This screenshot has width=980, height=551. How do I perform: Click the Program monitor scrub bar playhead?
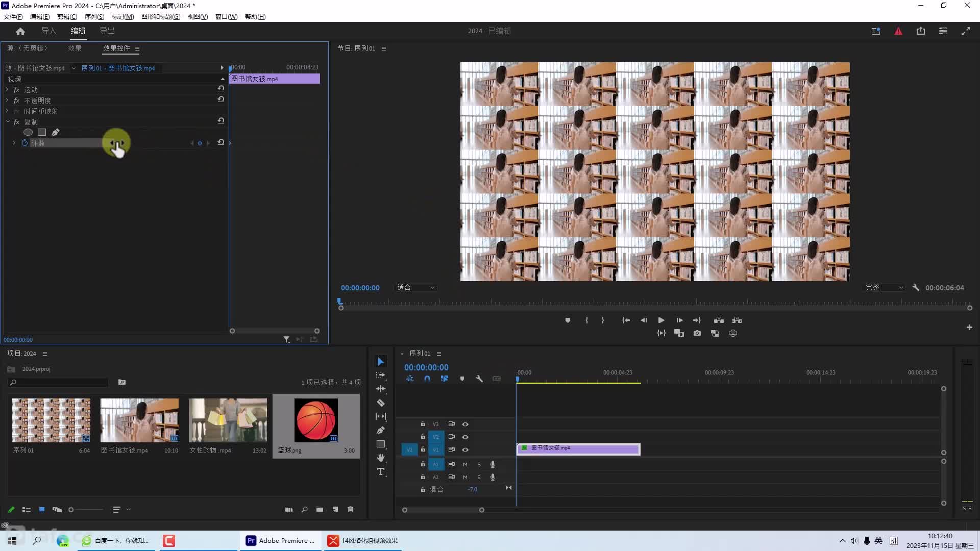point(339,302)
